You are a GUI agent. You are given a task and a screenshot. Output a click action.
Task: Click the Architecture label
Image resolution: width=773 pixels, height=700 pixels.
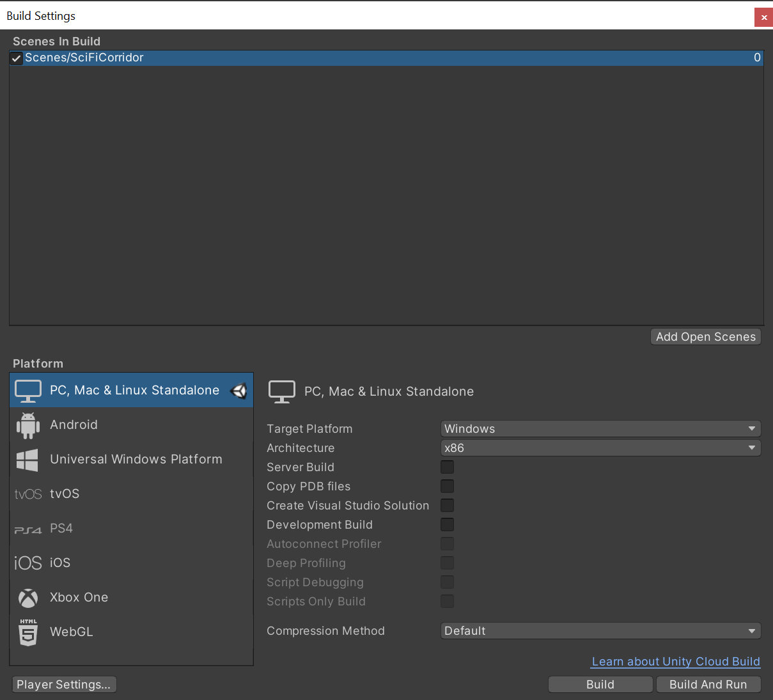(301, 448)
